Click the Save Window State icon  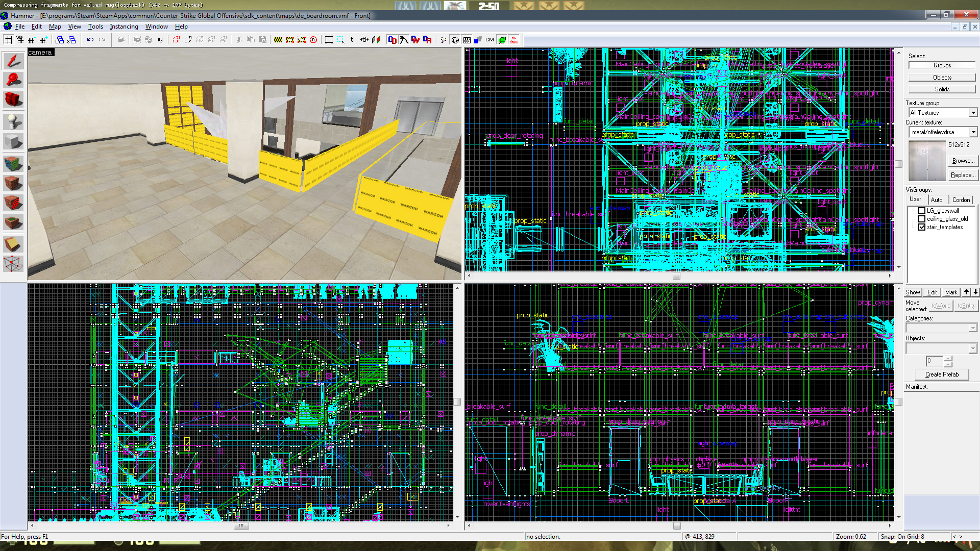pyautogui.click(x=71, y=40)
